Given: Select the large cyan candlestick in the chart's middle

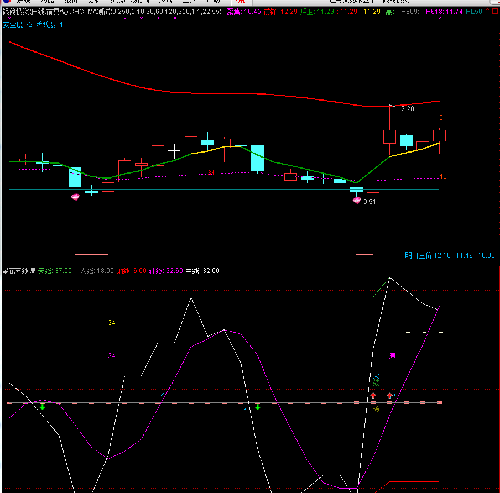Looking at the screenshot, I should pos(257,158).
